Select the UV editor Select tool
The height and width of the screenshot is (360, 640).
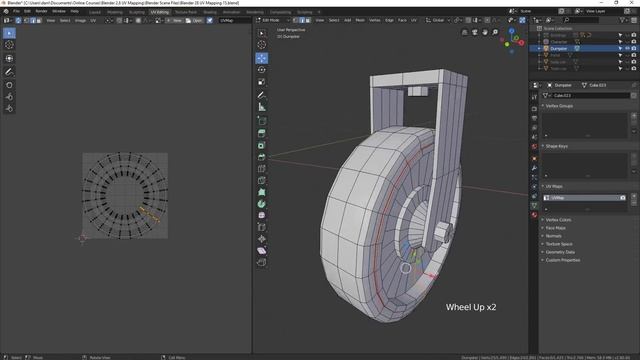pyautogui.click(x=9, y=33)
